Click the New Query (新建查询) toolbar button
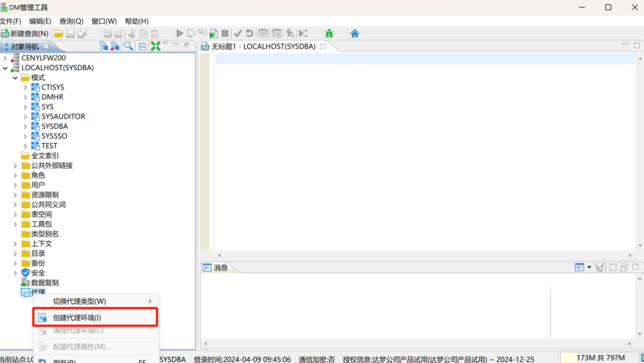644x363 pixels. click(25, 33)
